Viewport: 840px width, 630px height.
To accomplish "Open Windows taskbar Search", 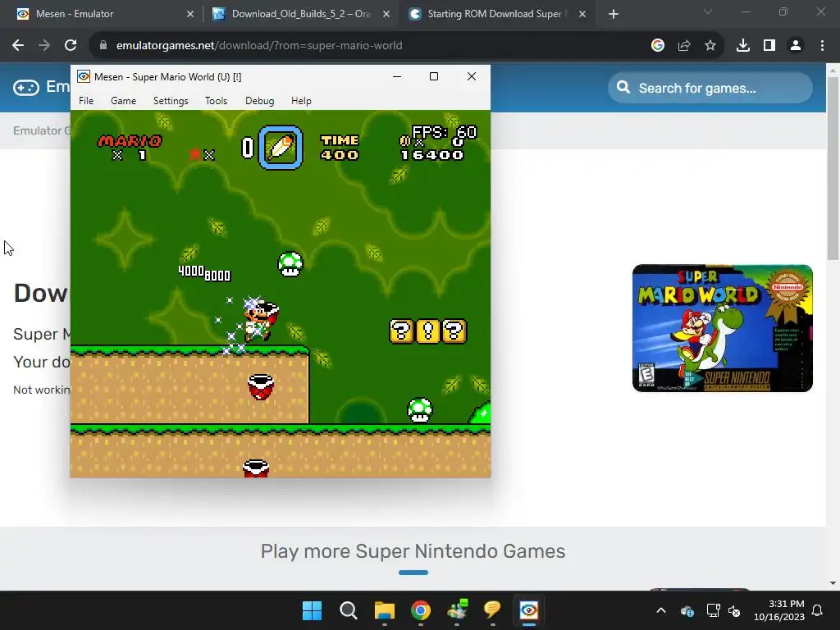I will pyautogui.click(x=348, y=610).
